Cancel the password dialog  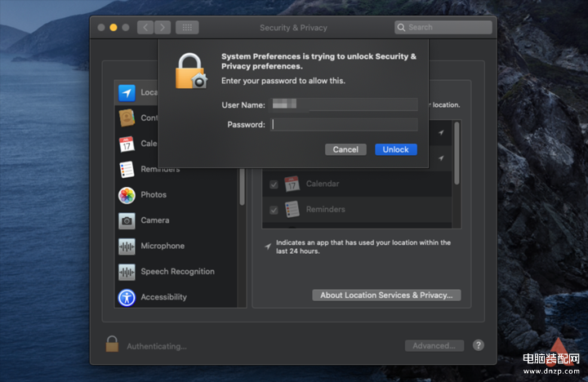(x=345, y=149)
